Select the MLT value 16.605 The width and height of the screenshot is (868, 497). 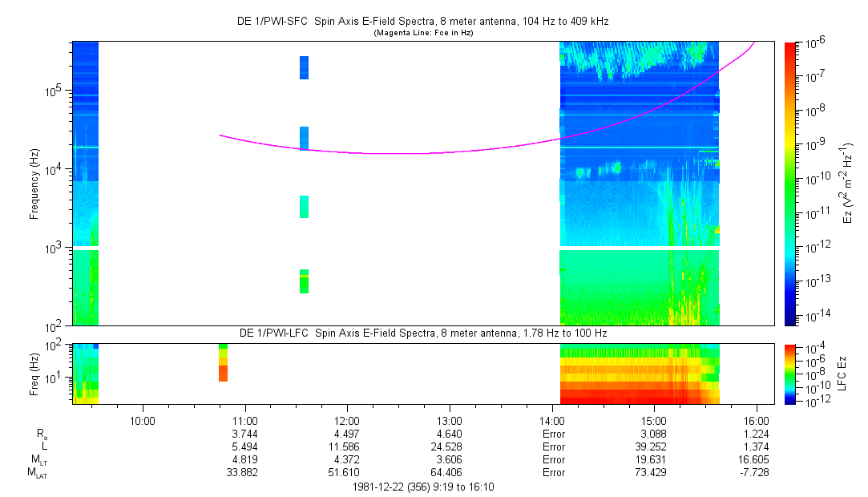coord(754,459)
